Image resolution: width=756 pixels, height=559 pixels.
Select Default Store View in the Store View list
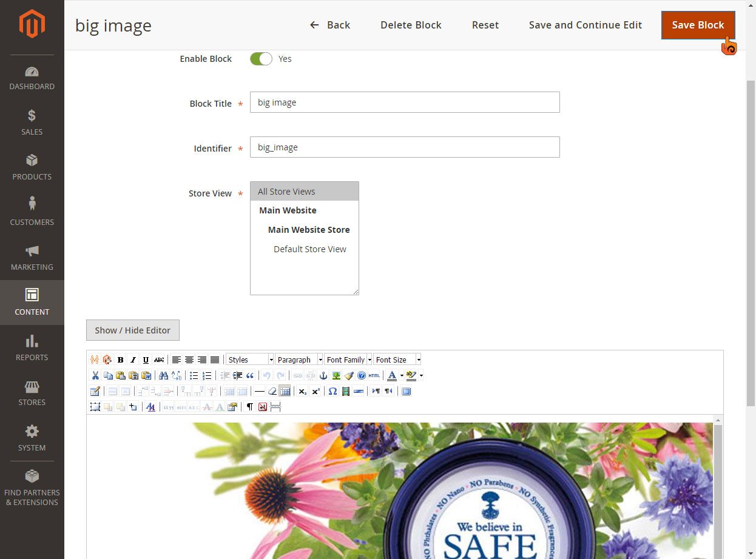[309, 249]
